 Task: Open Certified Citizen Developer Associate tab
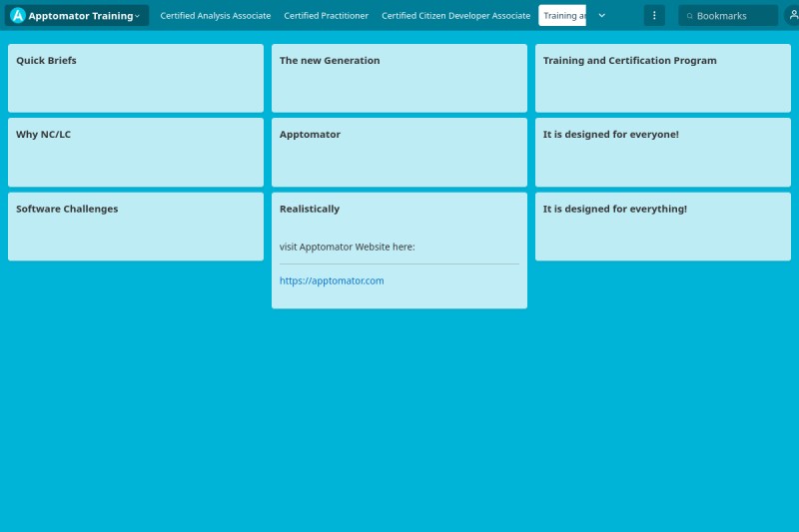tap(455, 16)
